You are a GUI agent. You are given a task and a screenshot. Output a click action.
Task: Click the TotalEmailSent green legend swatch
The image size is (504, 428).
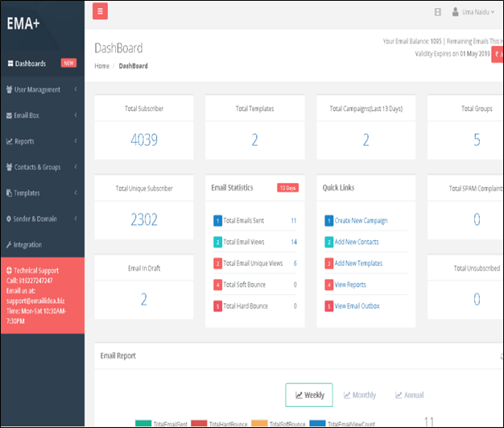143,423
